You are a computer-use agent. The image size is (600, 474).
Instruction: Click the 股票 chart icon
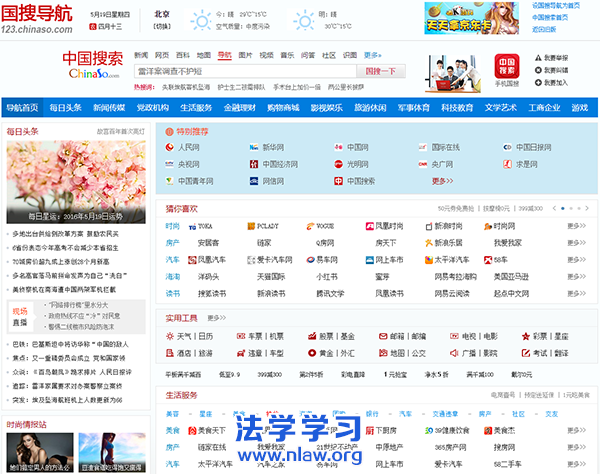(x=312, y=336)
